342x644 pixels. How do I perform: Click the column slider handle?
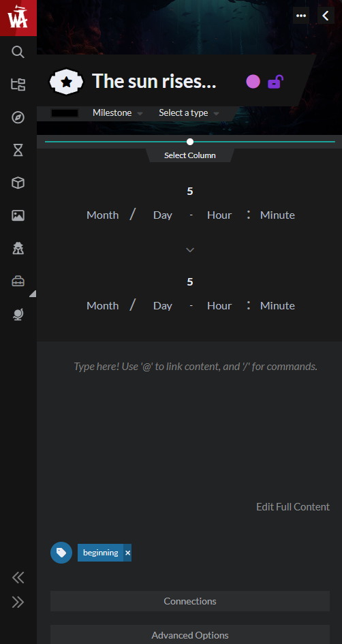189,142
